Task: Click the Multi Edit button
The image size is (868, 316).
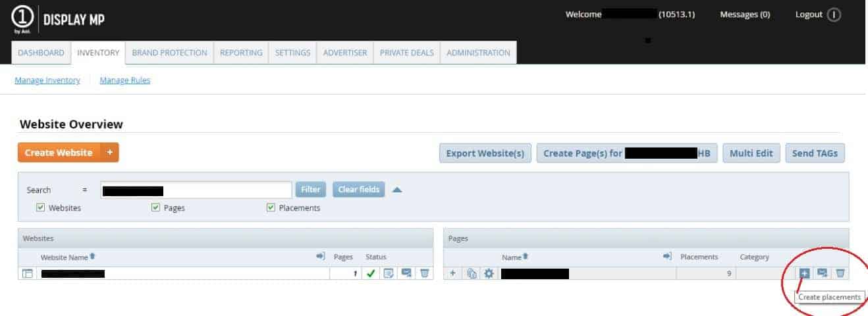Action: tap(751, 153)
